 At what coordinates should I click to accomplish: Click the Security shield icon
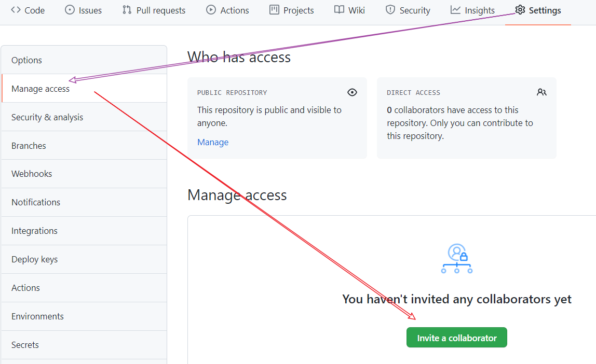pyautogui.click(x=390, y=10)
